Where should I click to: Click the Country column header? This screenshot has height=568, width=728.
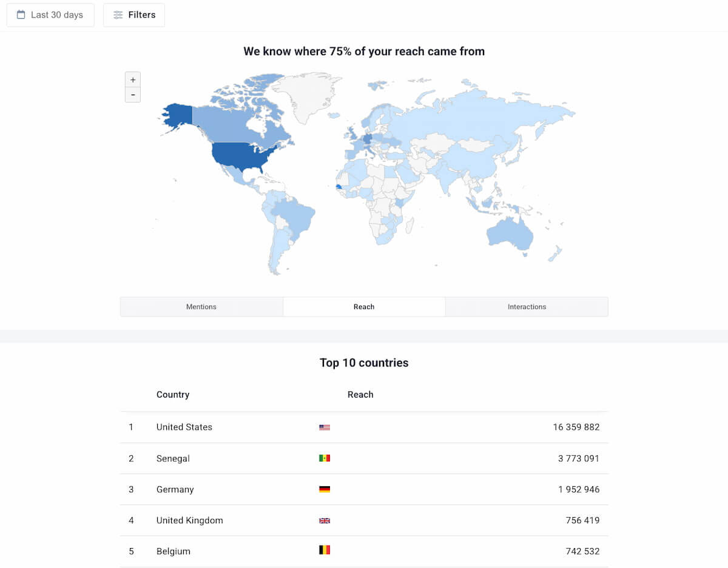(x=173, y=395)
